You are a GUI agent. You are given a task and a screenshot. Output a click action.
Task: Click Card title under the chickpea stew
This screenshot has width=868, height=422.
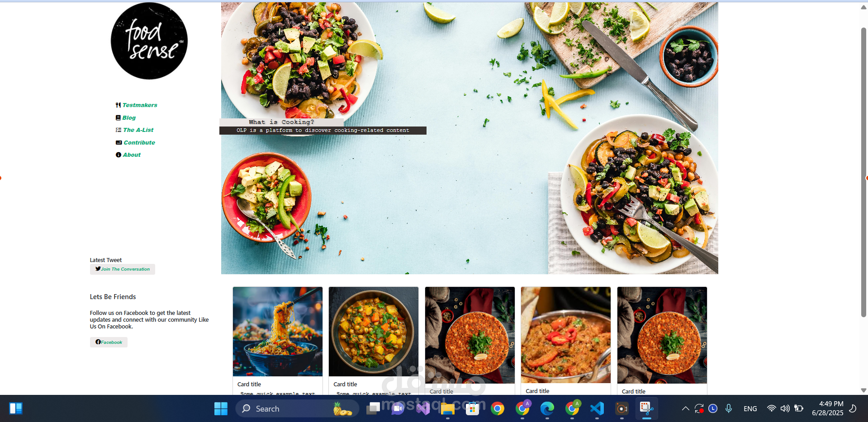click(345, 384)
